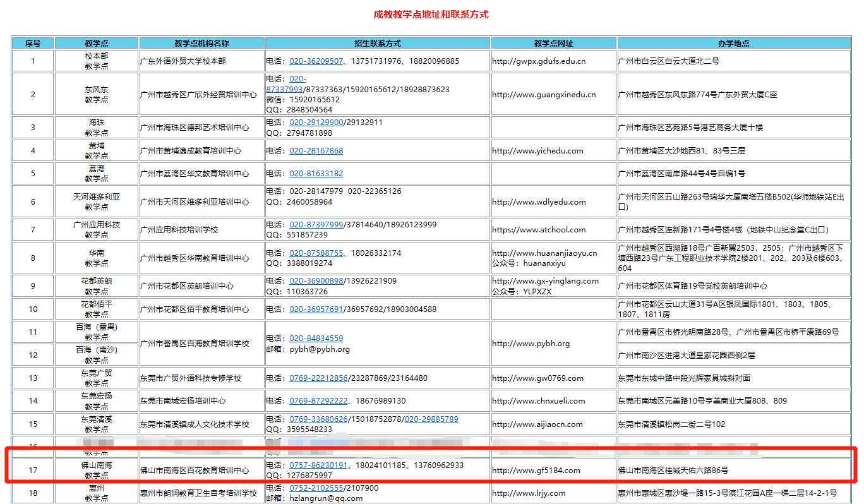Click phone link 020-29129900 in row 3
This screenshot has height=504, width=864.
click(316, 123)
